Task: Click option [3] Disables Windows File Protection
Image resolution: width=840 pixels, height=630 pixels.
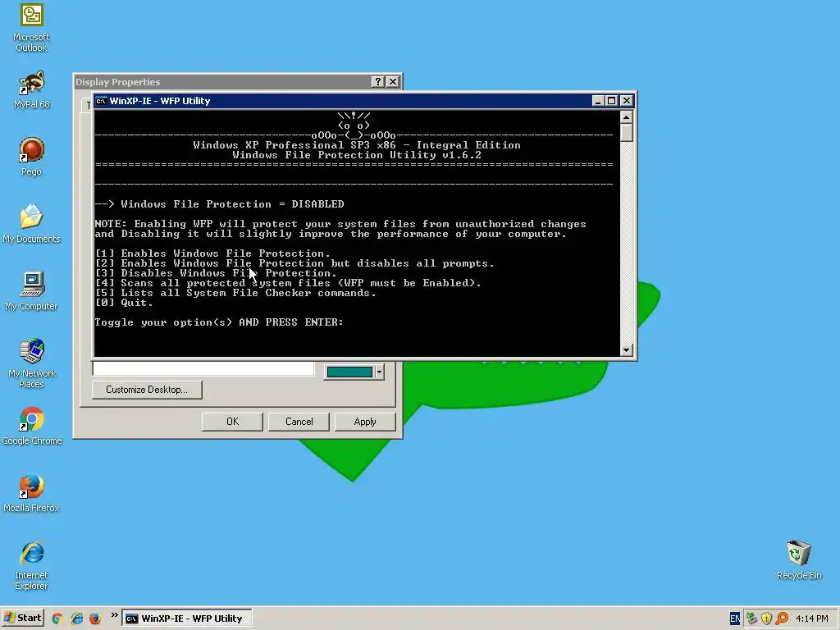Action: tap(216, 273)
